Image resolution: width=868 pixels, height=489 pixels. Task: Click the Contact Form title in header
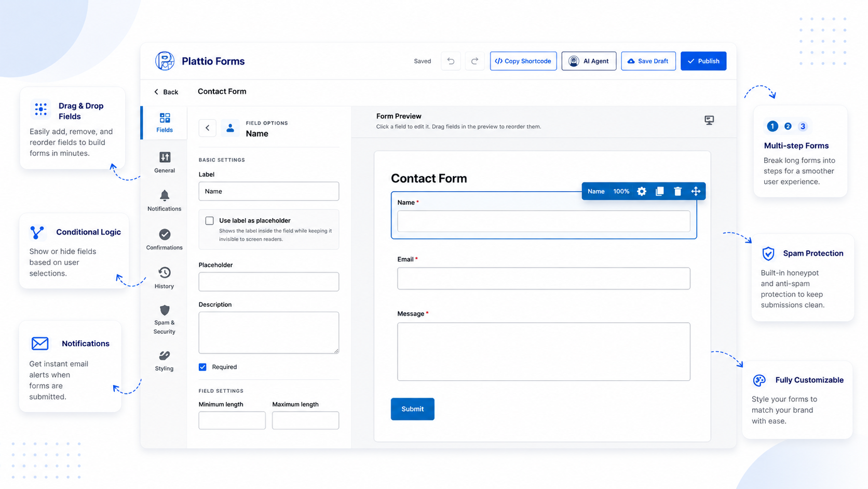pos(222,91)
